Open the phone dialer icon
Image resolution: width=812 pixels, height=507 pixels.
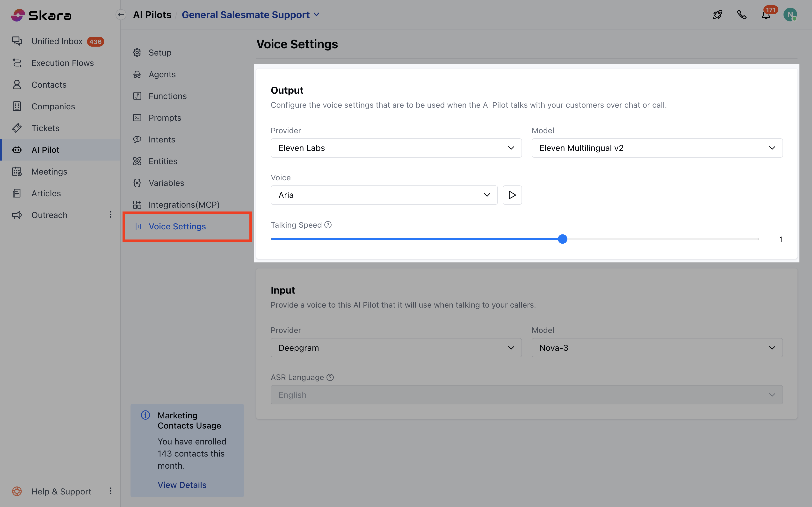[741, 15]
